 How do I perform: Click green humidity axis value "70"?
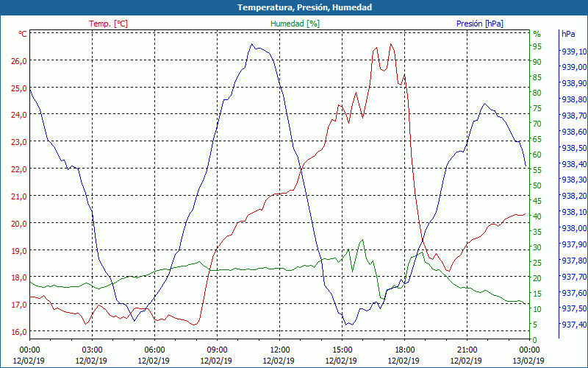coord(537,124)
